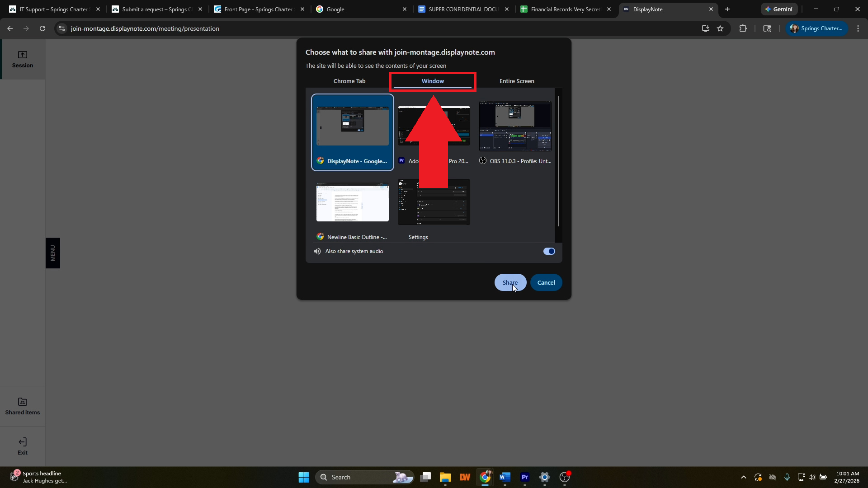Reload the DisplayNote page

42,28
